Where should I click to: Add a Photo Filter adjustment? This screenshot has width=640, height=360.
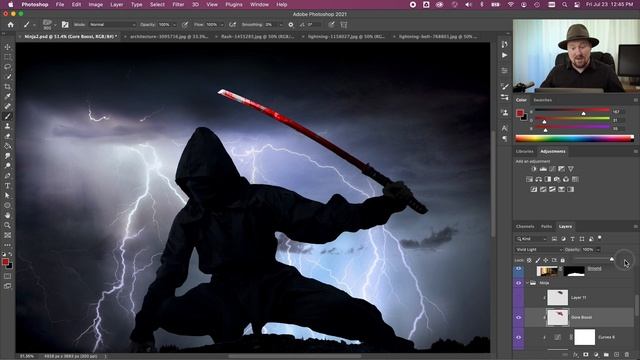[x=557, y=179]
